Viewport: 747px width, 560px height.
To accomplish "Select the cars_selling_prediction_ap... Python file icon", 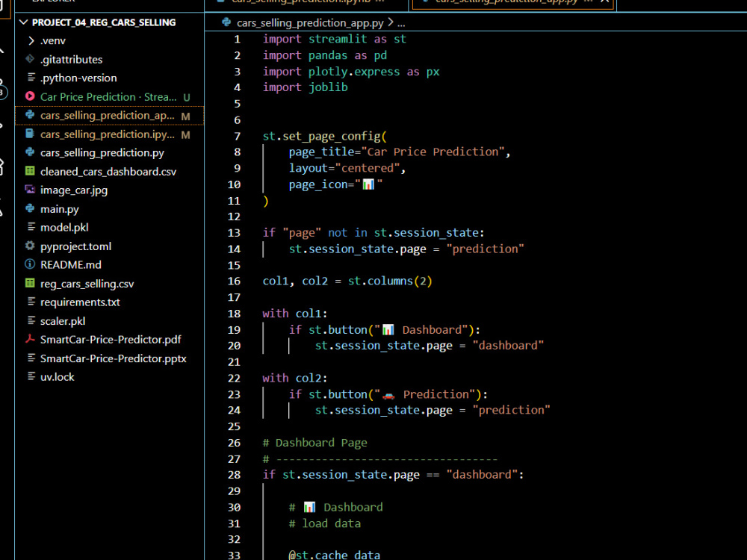I will click(30, 115).
